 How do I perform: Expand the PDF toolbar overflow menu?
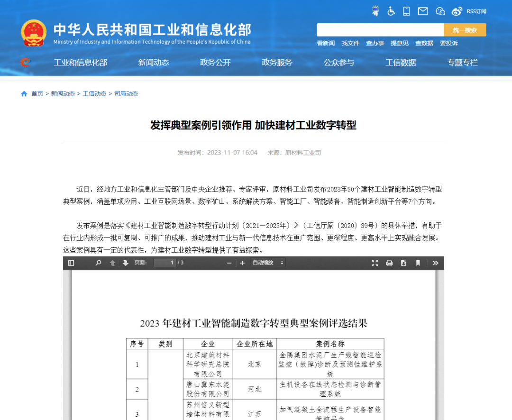click(x=435, y=263)
